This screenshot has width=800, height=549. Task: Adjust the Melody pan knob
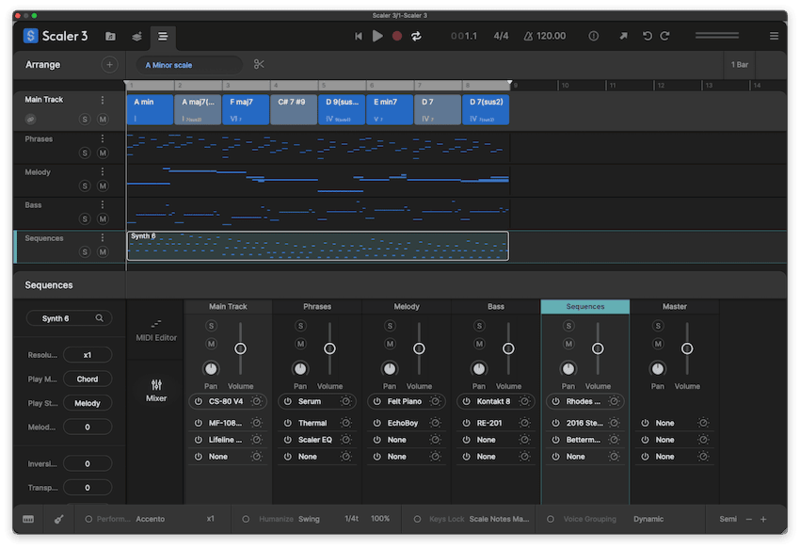point(389,368)
